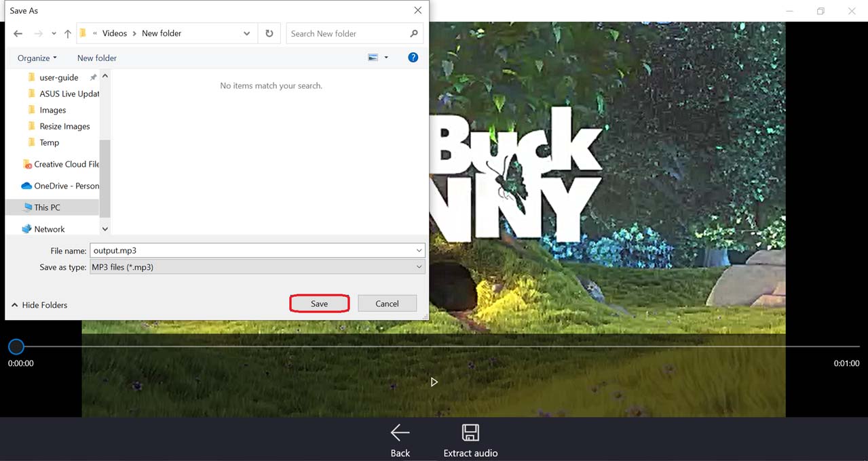Click New folder in the toolbar

97,58
